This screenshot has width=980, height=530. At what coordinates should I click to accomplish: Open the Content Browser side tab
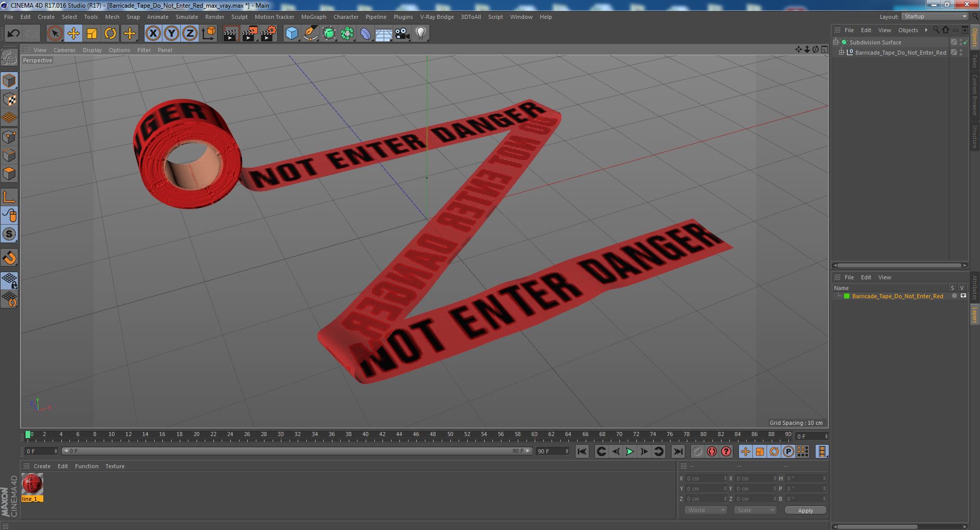pyautogui.click(x=974, y=95)
